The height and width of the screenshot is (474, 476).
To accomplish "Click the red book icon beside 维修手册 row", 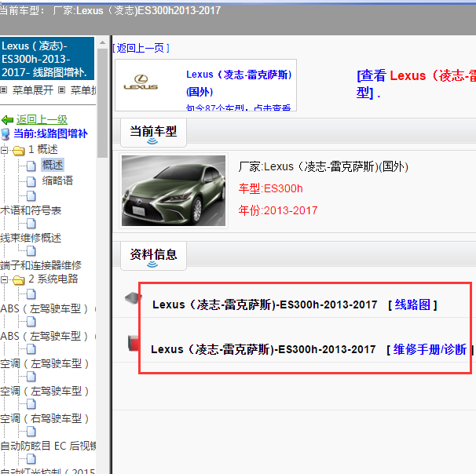I will coord(134,343).
